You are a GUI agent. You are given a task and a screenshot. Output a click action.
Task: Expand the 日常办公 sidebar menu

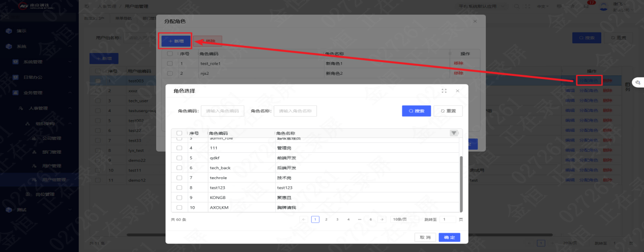pyautogui.click(x=39, y=77)
